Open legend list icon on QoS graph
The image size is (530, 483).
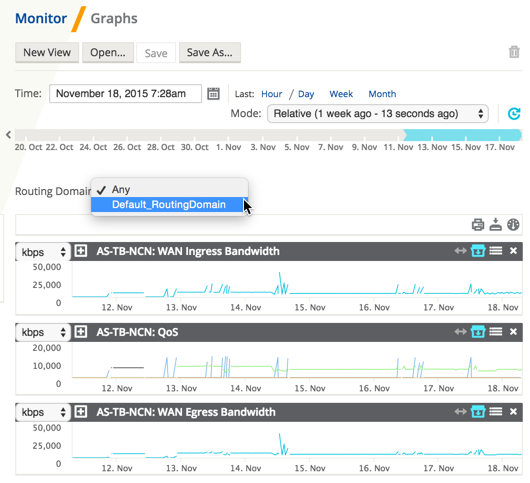pyautogui.click(x=496, y=332)
